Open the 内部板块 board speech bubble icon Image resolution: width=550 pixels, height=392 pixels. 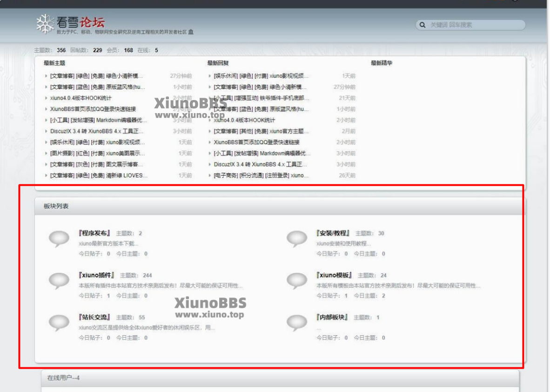[297, 323]
